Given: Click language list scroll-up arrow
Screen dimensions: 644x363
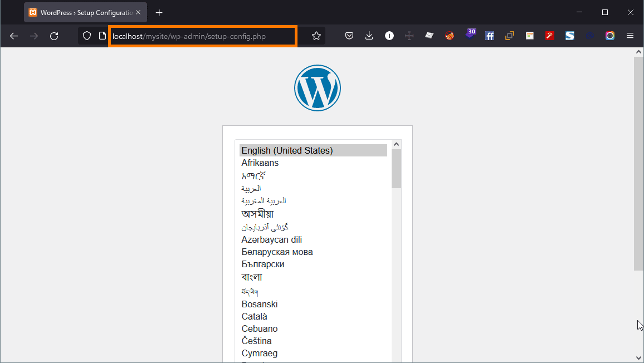Looking at the screenshot, I should 396,144.
